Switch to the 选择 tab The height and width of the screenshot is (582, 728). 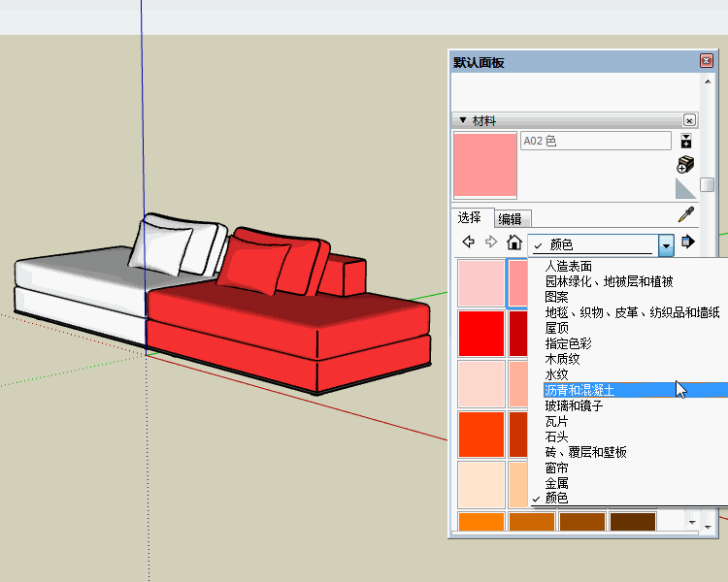[470, 218]
